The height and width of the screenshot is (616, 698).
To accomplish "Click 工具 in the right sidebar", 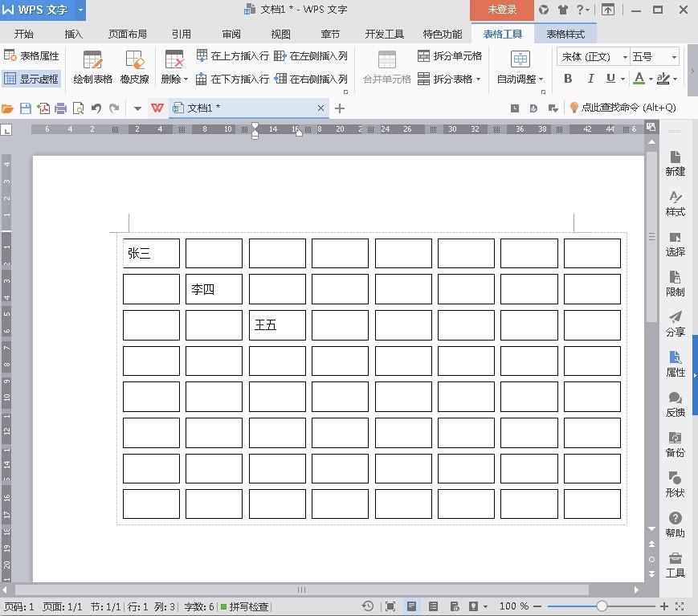I will [675, 565].
